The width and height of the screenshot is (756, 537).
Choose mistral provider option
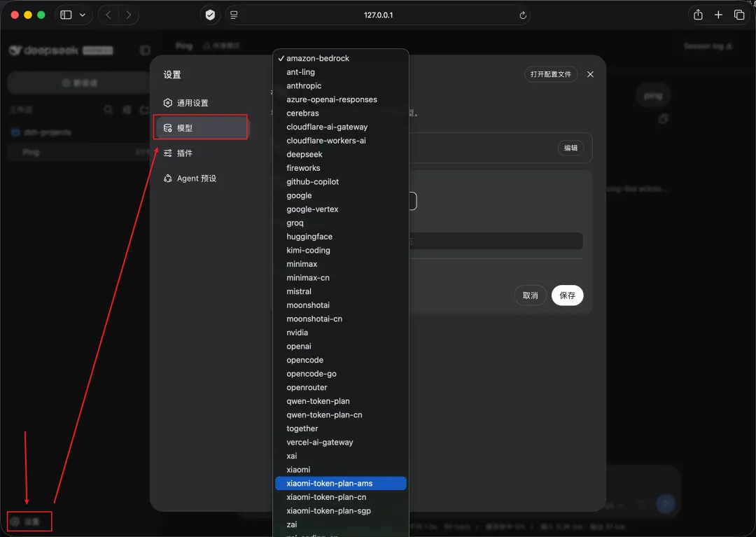(x=340, y=292)
